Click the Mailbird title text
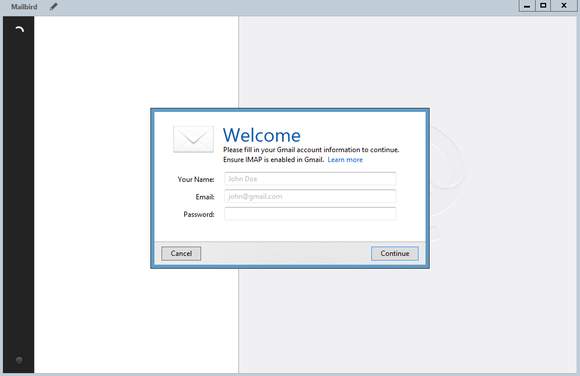Image resolution: width=580 pixels, height=376 pixels. 24,7
